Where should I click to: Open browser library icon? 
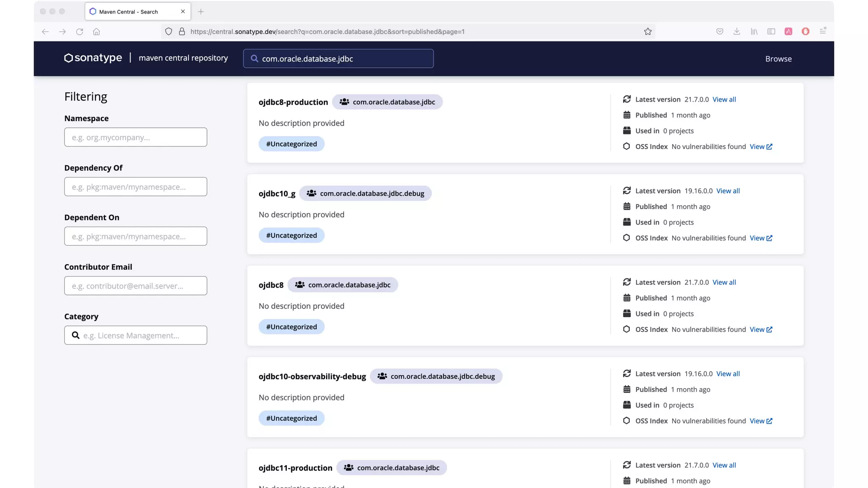[x=754, y=31]
